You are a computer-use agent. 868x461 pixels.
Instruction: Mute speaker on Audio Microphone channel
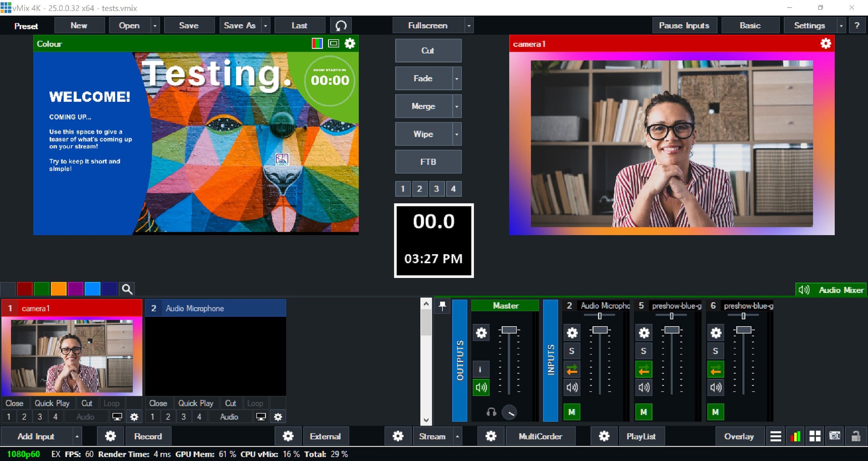coord(572,387)
